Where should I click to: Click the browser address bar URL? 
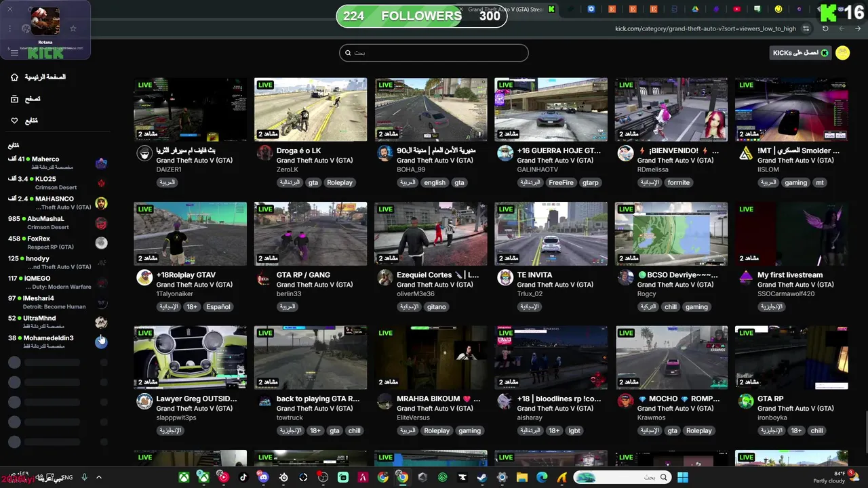click(x=705, y=28)
